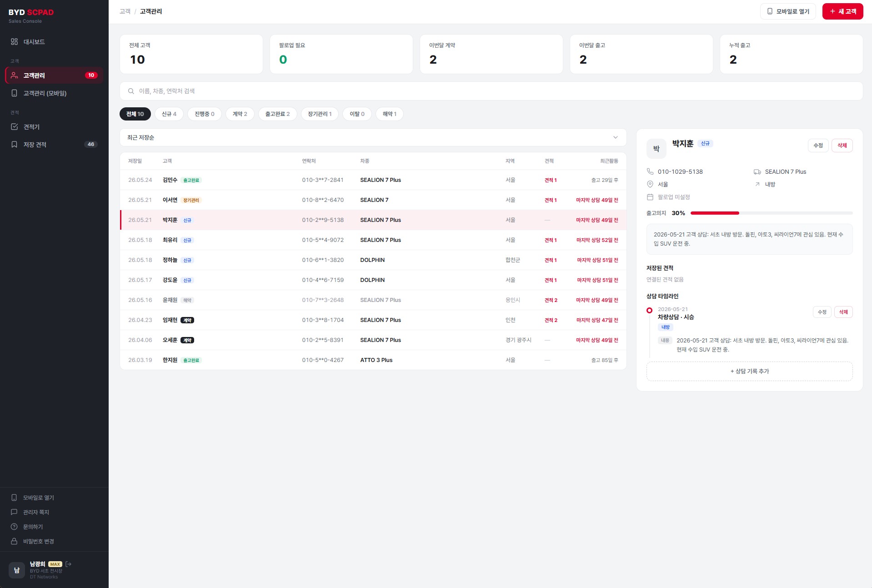Click 수정 on the 차량상담 timeline entry
872x588 pixels.
(822, 312)
